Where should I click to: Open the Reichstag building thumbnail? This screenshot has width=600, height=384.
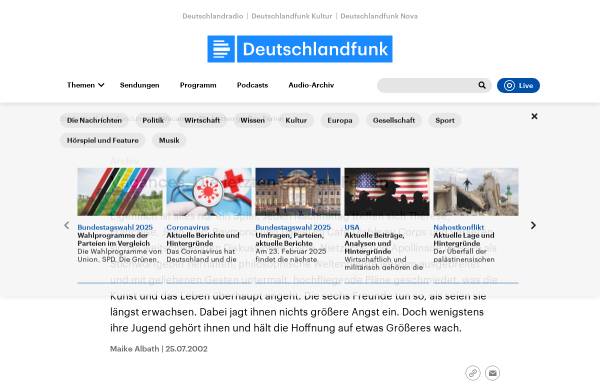(298, 192)
